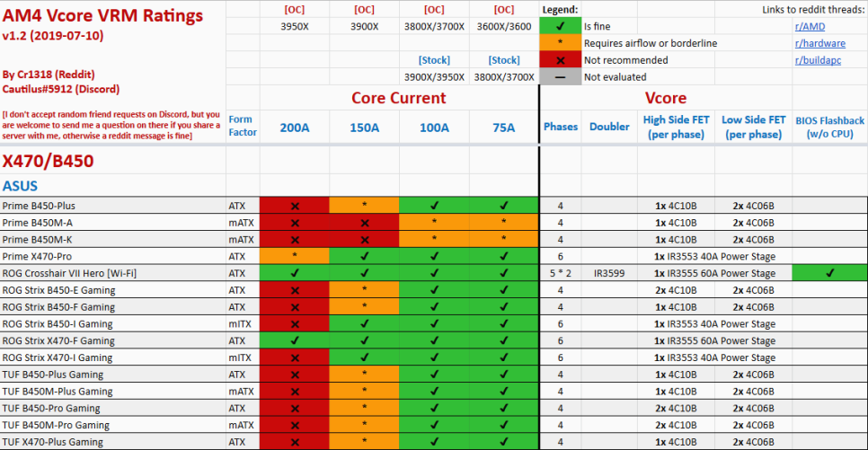This screenshot has height=450, width=868.
Task: Select the 'ROG Strix B450-E Gaming' row name
Action: [58, 290]
